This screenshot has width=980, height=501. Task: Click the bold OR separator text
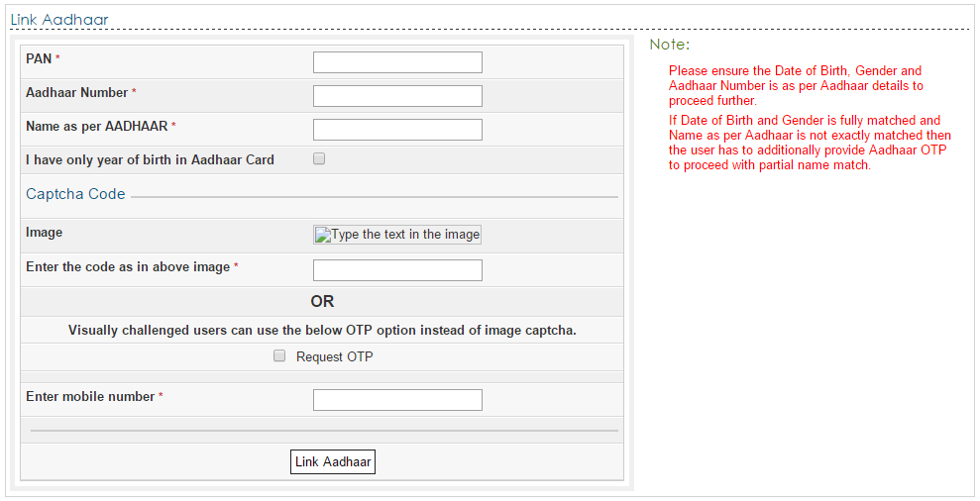322,301
